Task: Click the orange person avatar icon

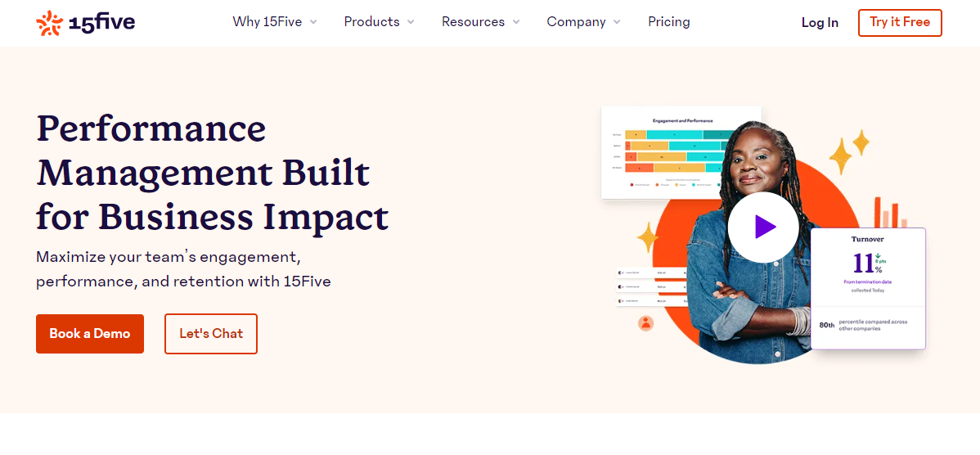Action: coord(645,323)
